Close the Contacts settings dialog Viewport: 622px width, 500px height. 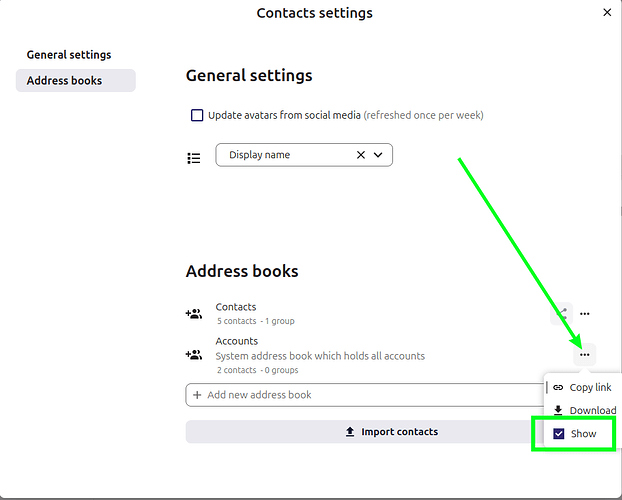[x=607, y=13]
